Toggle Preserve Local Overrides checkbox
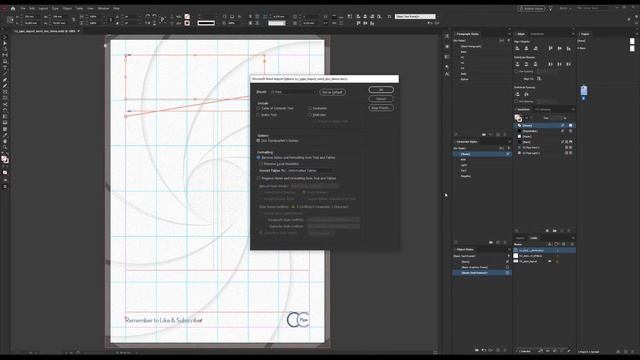The height and width of the screenshot is (360, 640). (261, 164)
